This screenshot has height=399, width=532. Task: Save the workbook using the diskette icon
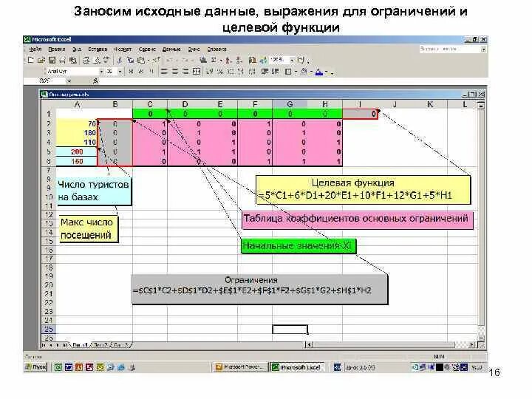point(52,61)
